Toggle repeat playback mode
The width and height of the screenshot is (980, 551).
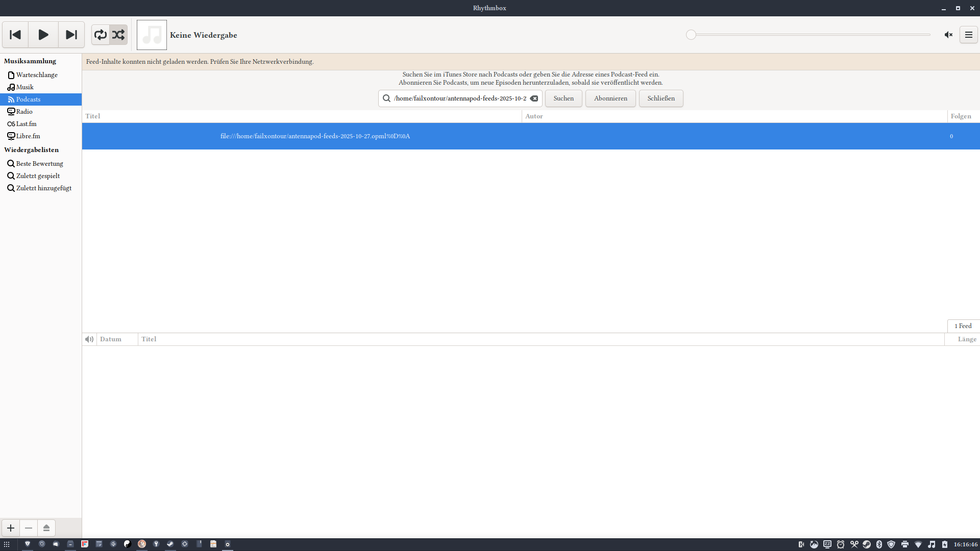point(101,35)
